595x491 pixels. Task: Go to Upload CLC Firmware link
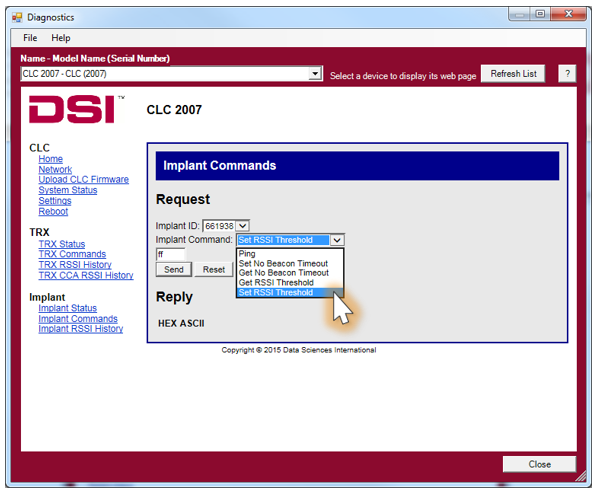83,179
